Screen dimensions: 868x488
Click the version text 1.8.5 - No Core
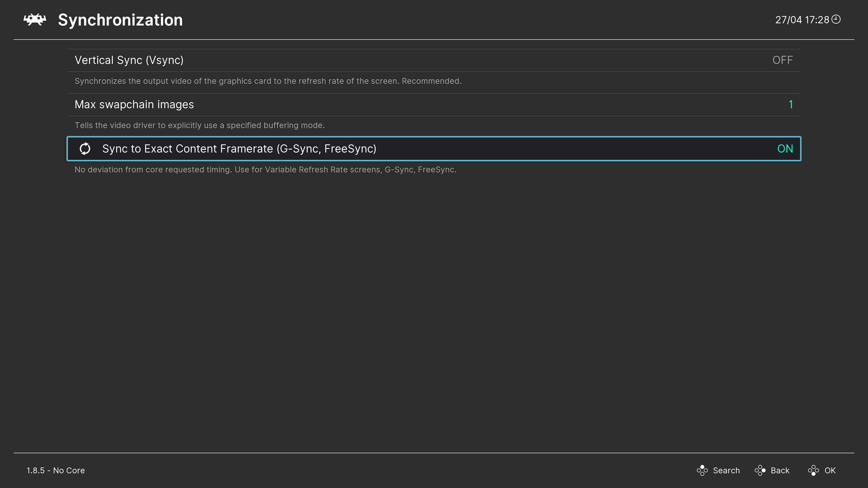point(56,470)
